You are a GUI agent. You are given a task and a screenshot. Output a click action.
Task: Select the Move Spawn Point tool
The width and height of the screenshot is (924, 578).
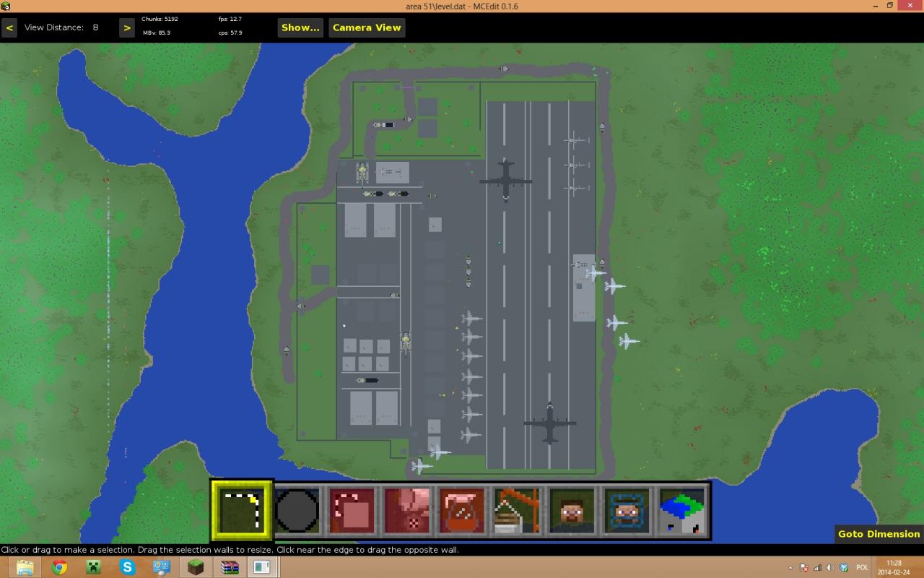[x=627, y=511]
